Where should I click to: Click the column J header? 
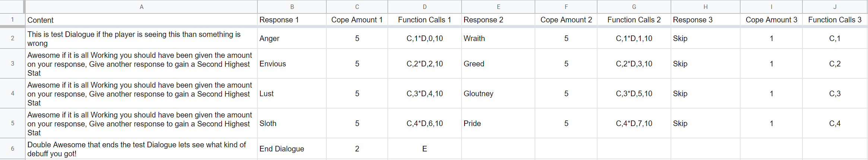click(835, 7)
